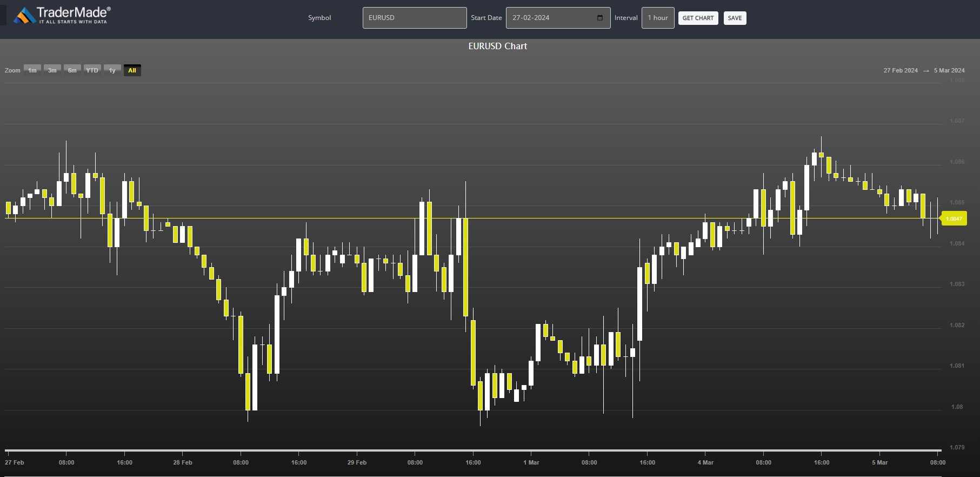980x477 pixels.
Task: Click the EURUSD symbol input field
Action: [415, 18]
